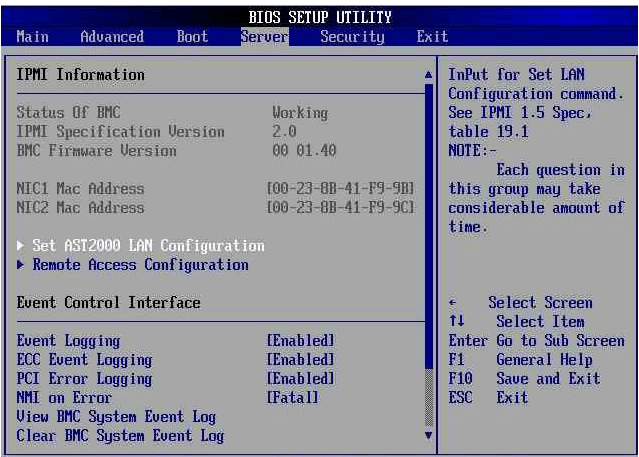Click the BMC Firmware Version label

[97, 151]
